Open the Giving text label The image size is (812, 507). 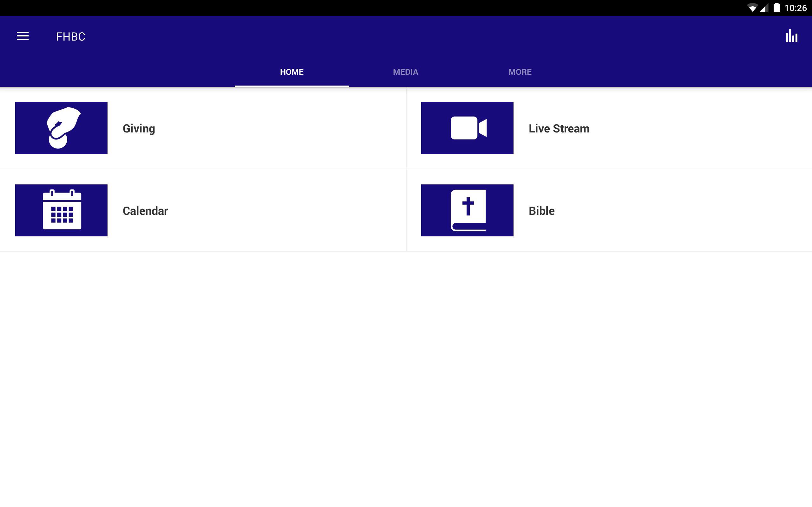pos(139,128)
